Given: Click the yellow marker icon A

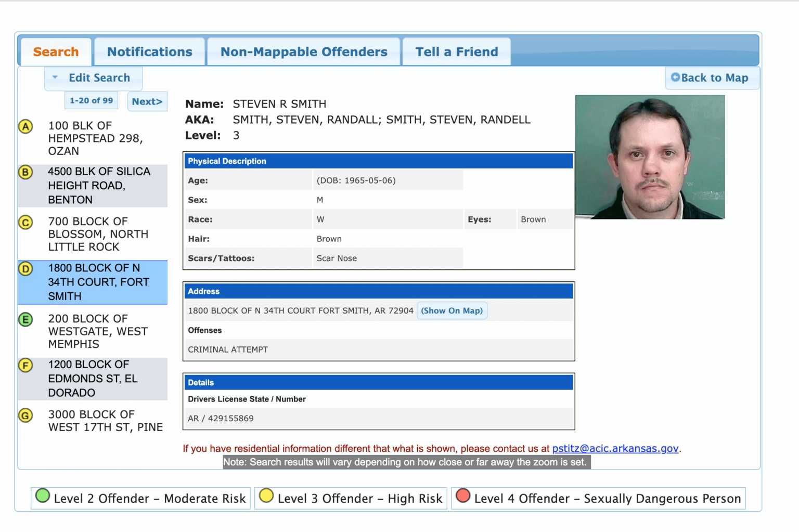Looking at the screenshot, I should (25, 126).
